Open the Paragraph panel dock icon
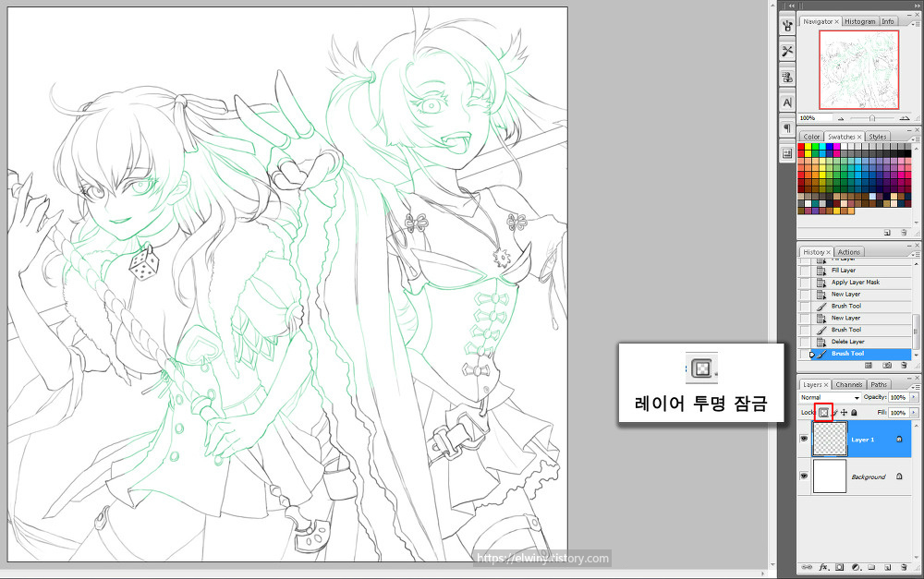This screenshot has width=924, height=579. [x=787, y=127]
